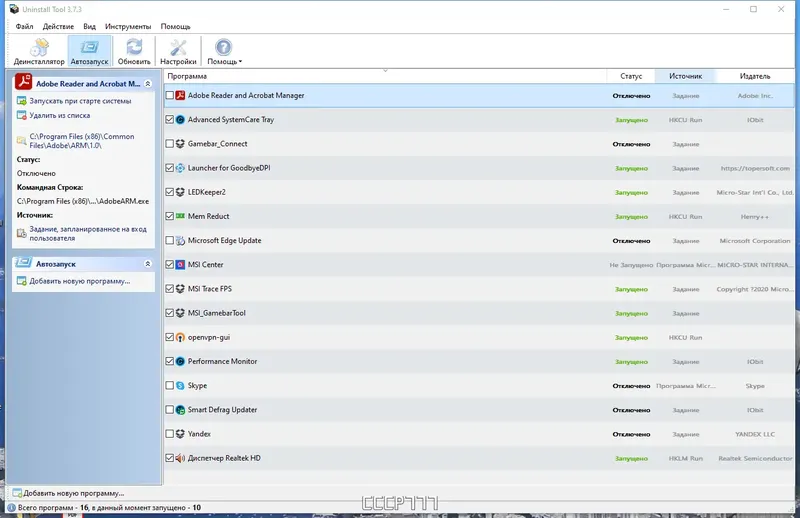
Task: Sort by the Издатель column header
Action: [x=755, y=76]
